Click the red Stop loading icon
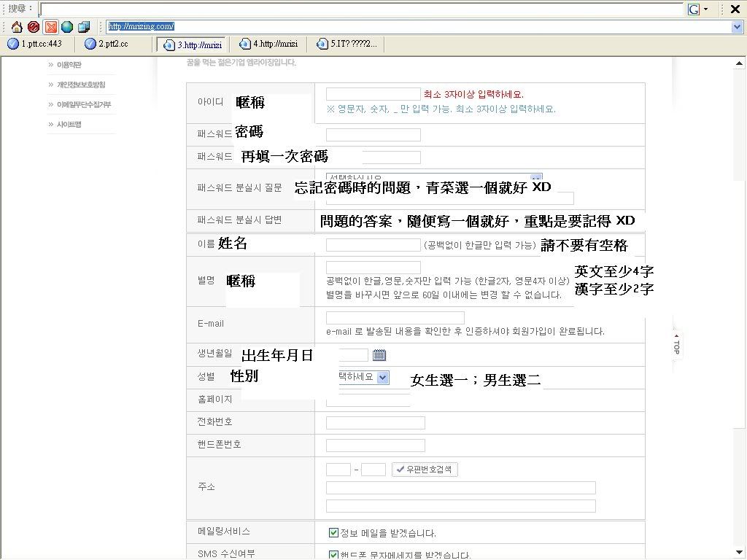The image size is (747, 560). point(33,27)
